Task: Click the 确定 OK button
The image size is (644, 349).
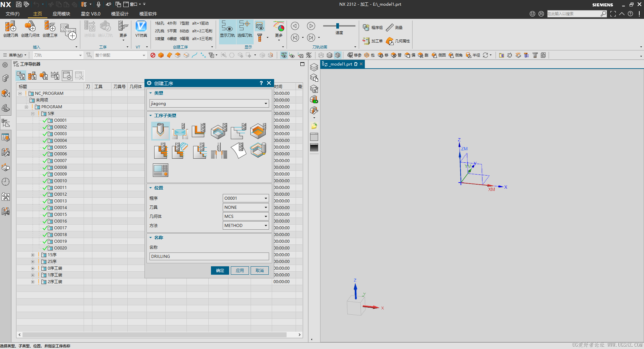Action: (x=220, y=271)
